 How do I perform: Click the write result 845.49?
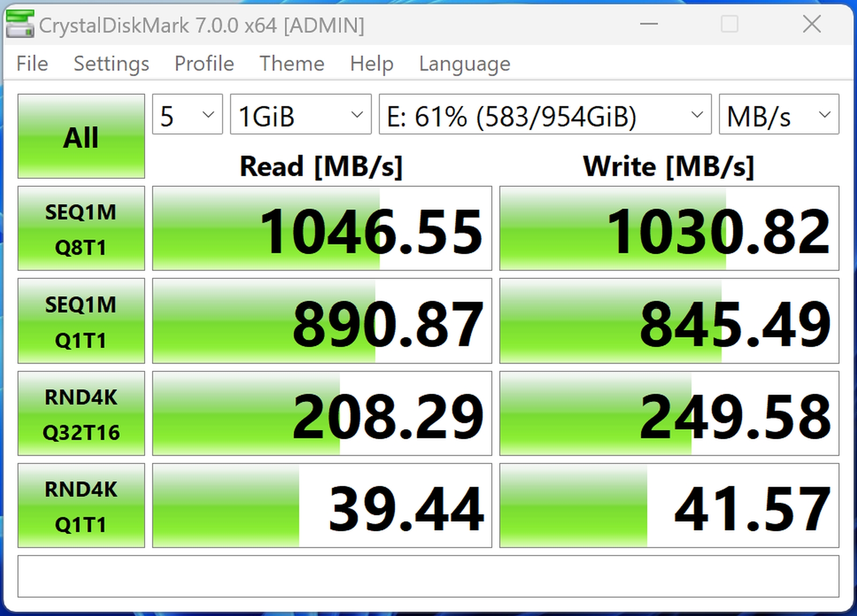click(669, 321)
